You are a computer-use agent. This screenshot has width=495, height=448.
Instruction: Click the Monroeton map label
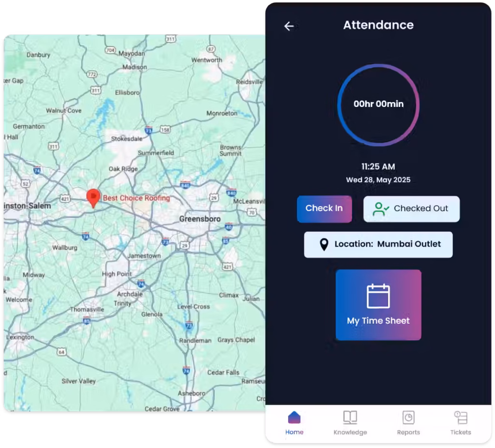click(x=221, y=113)
